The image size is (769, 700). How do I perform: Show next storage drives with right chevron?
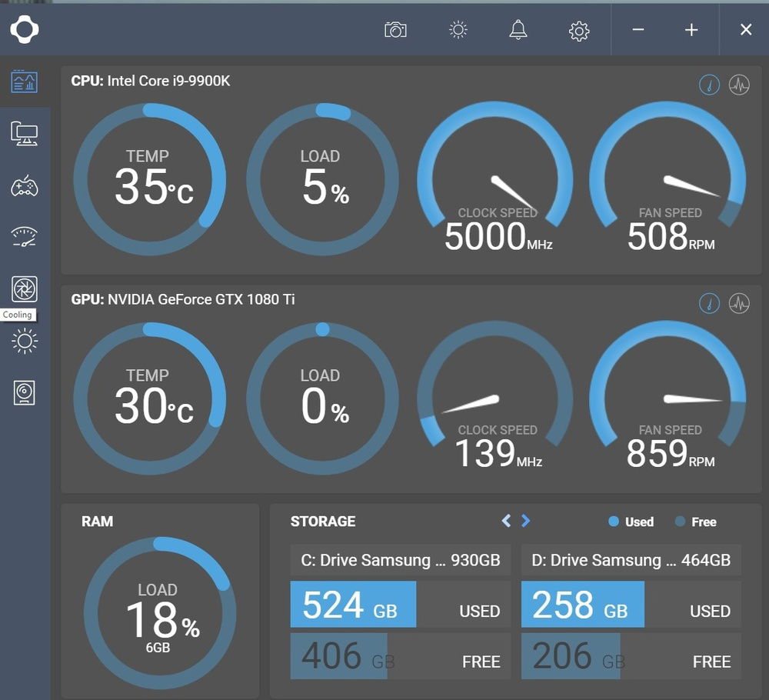point(526,521)
